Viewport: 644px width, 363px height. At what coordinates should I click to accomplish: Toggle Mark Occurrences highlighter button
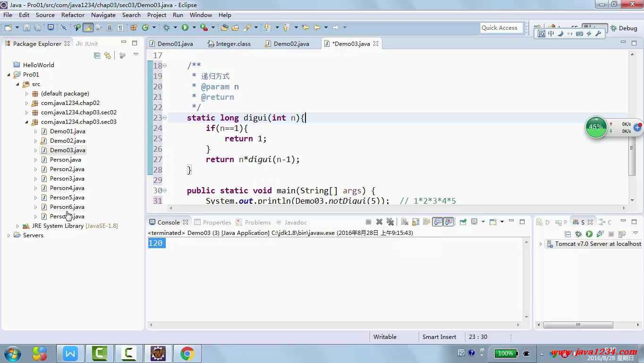(88, 28)
